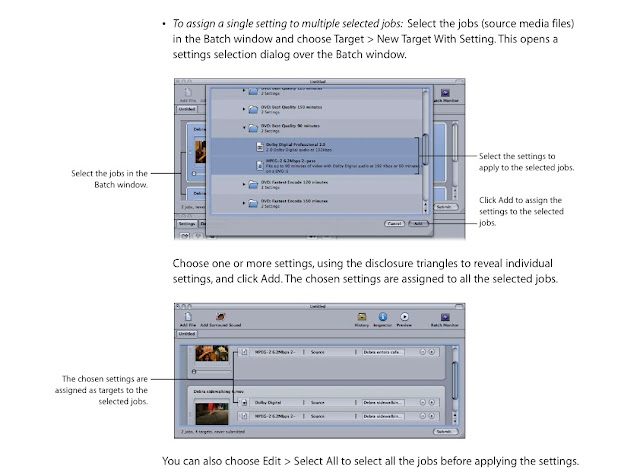
Task: Expand DVD: Best Quality 150 minutes disclosure triangle
Action: (244, 109)
